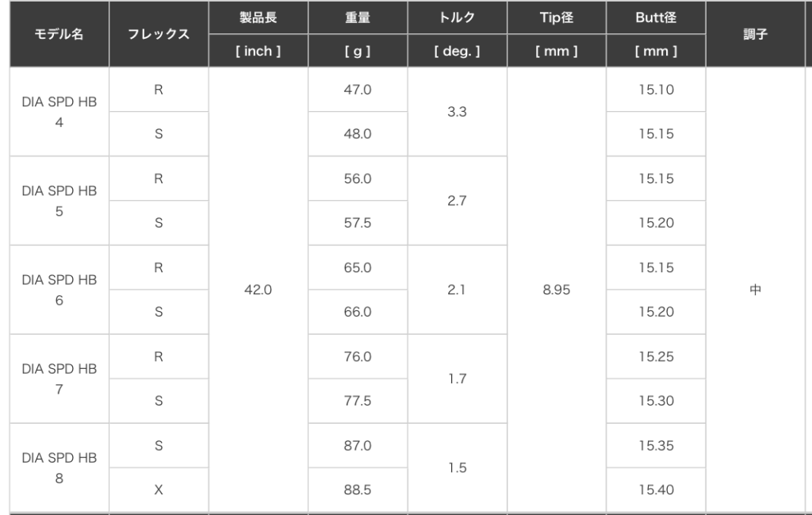Click the DIA SPD HB 6 model cell
The image size is (812, 515).
59,290
